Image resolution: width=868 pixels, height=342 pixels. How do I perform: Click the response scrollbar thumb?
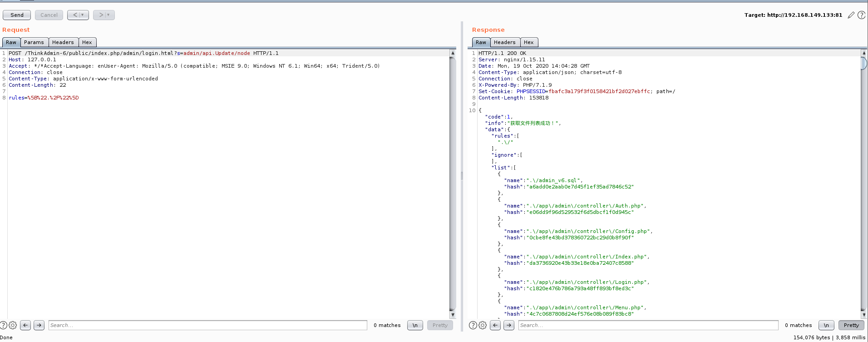[x=864, y=63]
